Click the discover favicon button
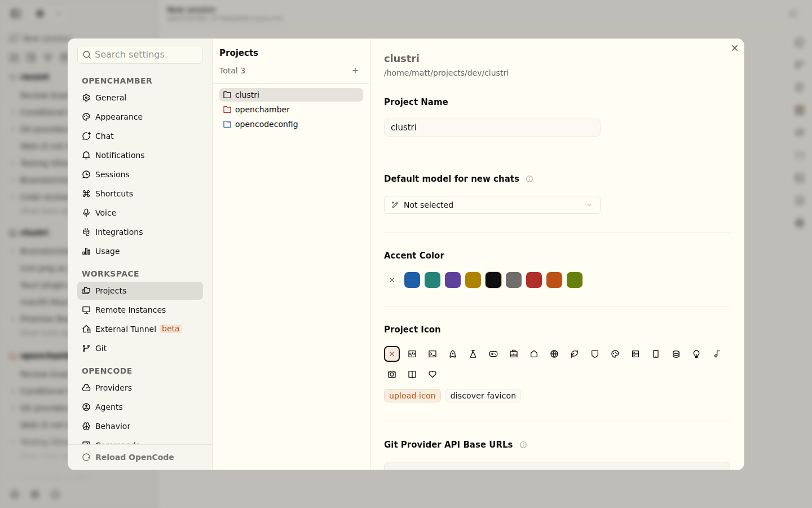812x508 pixels. pos(483,396)
